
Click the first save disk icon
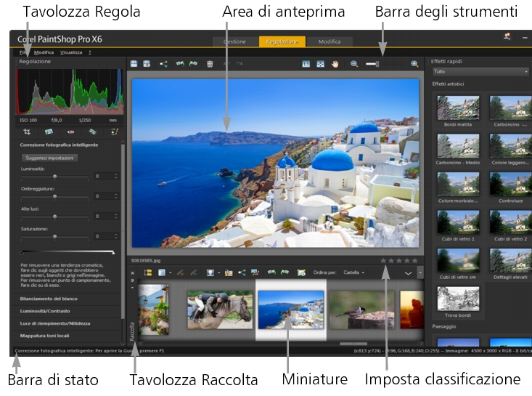pos(134,64)
